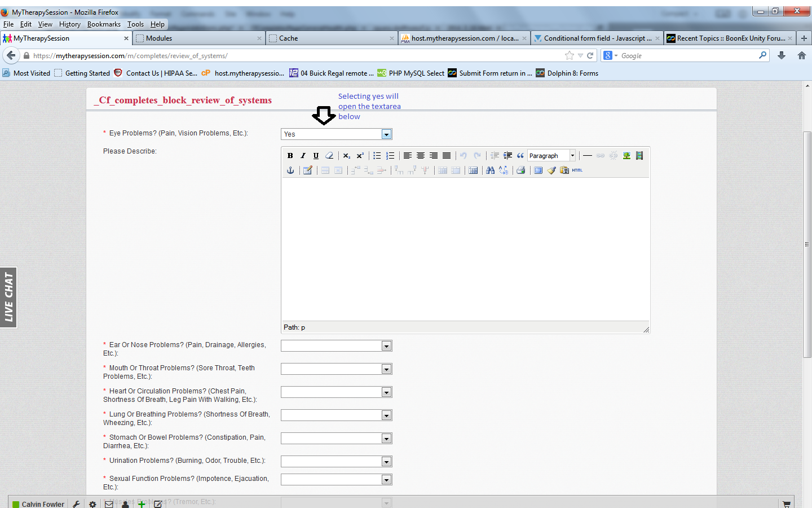Click the edit HTML source icon
The height and width of the screenshot is (508, 812).
pos(577,170)
